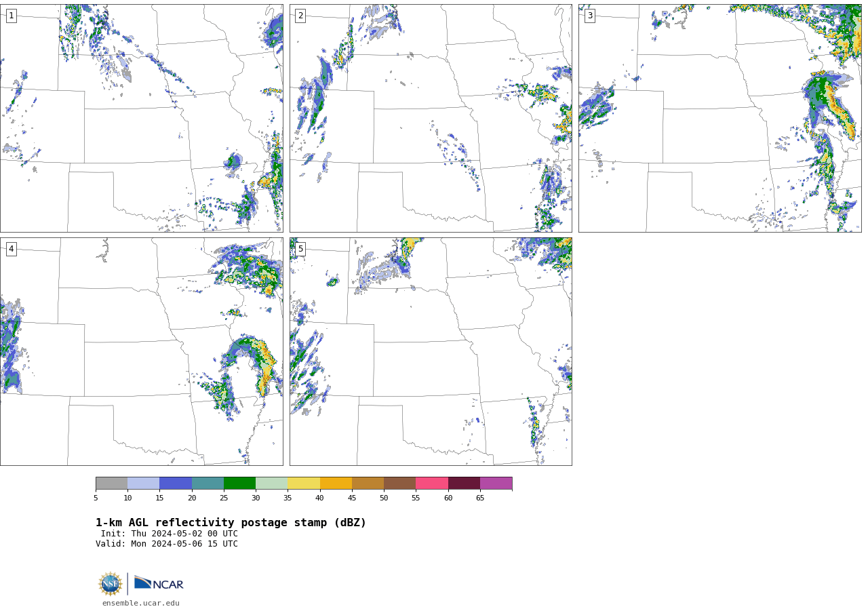Viewport: 868px width, 611px height.
Task: Click the colorbar tick label 65
Action: pyautogui.click(x=480, y=498)
